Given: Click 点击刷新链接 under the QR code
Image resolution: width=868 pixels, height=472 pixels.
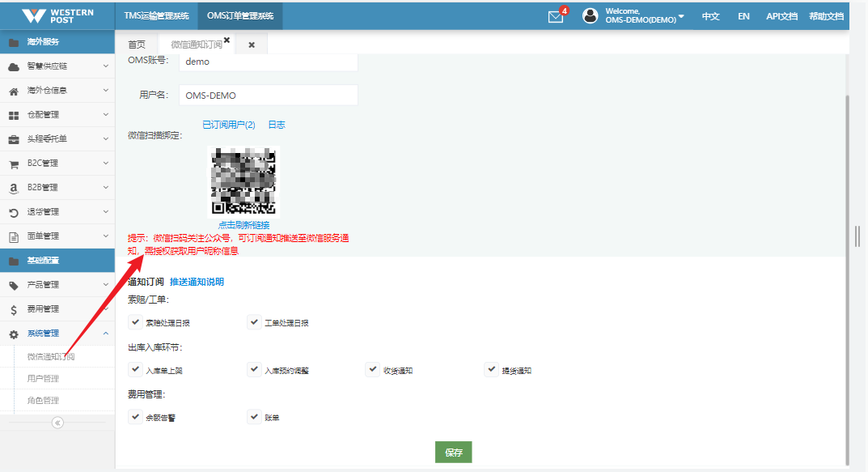Looking at the screenshot, I should pos(243,225).
